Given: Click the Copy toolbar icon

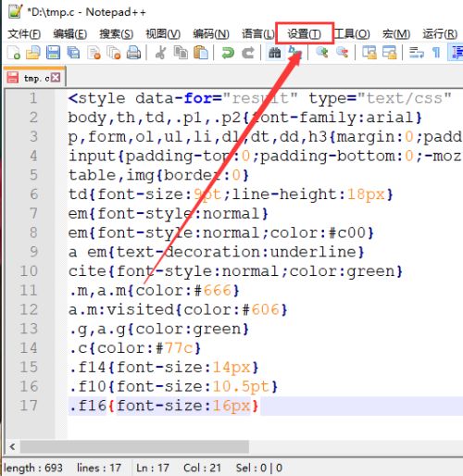Looking at the screenshot, I should (x=181, y=53).
